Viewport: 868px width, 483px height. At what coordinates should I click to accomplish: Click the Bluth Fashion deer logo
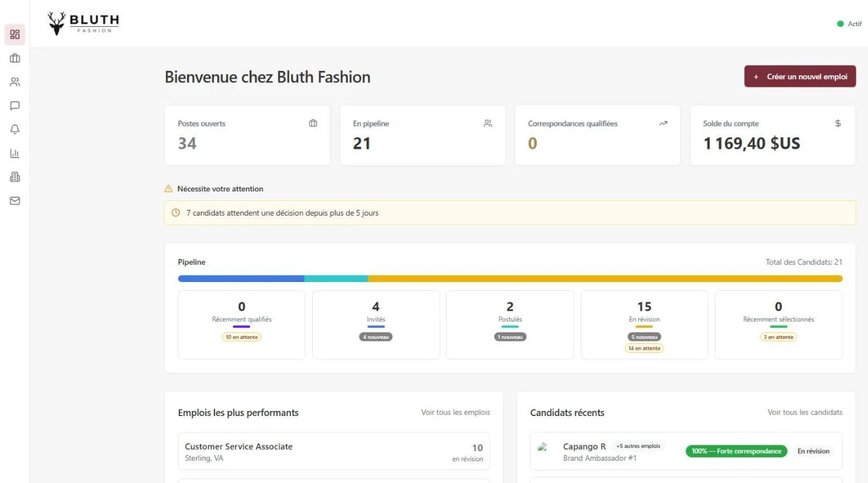(x=83, y=23)
